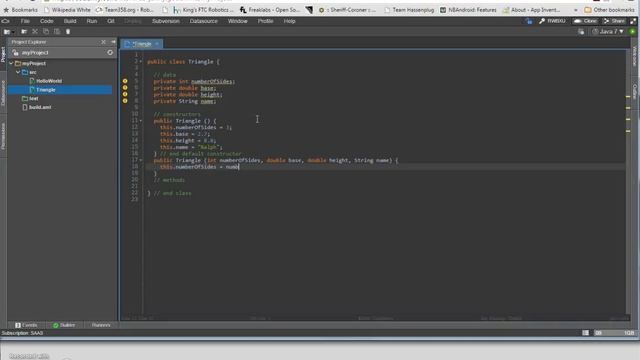Open the Events bottom tab
This screenshot has width=640, height=360.
click(x=26, y=325)
